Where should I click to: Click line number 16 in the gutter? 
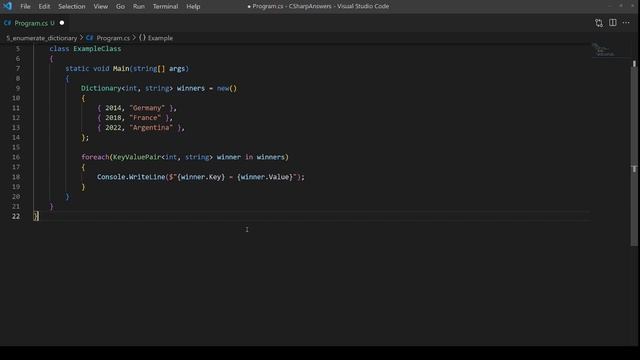click(16, 157)
